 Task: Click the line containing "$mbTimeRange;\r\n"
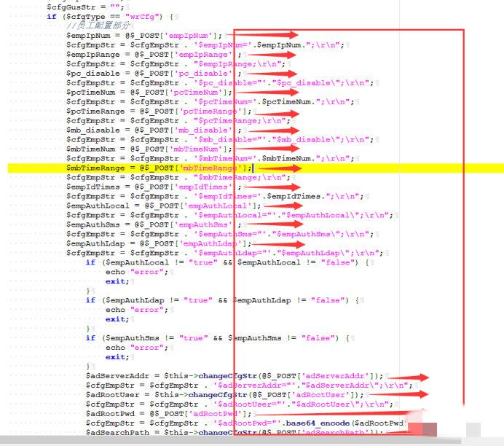[178, 178]
